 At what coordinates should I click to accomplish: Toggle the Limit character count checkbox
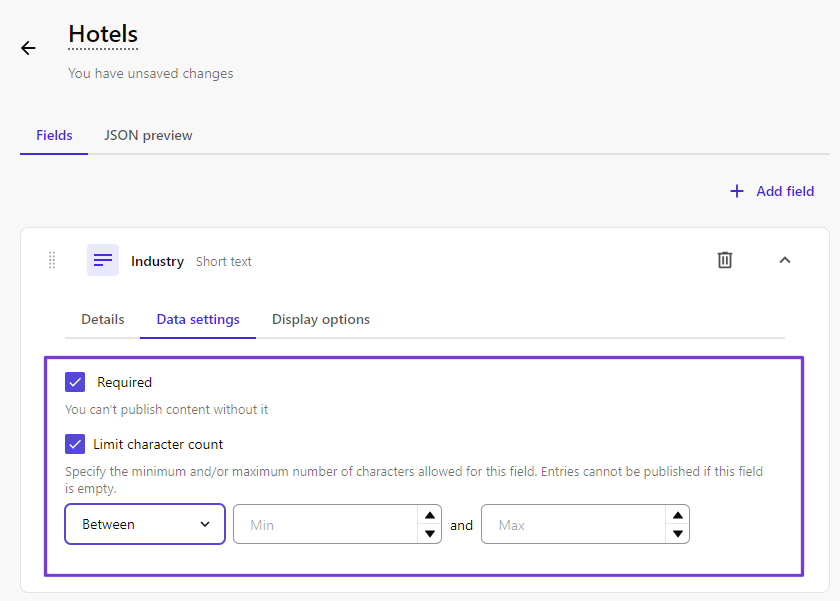75,444
